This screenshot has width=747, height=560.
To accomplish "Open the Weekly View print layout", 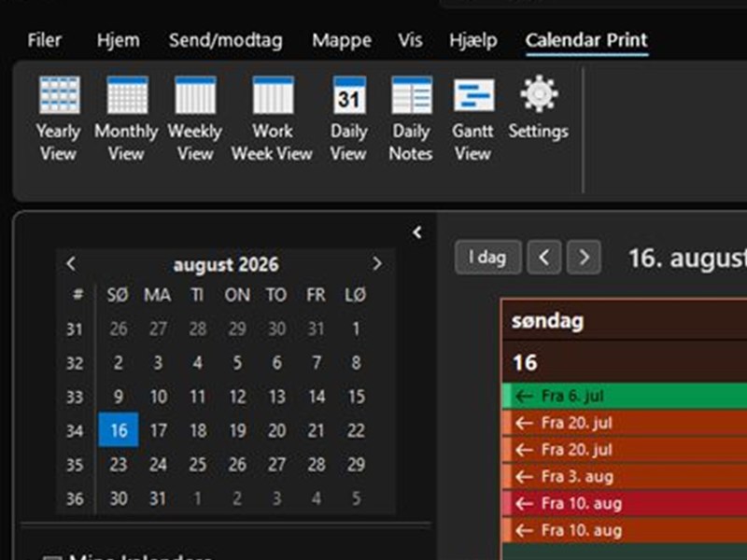I will click(195, 119).
